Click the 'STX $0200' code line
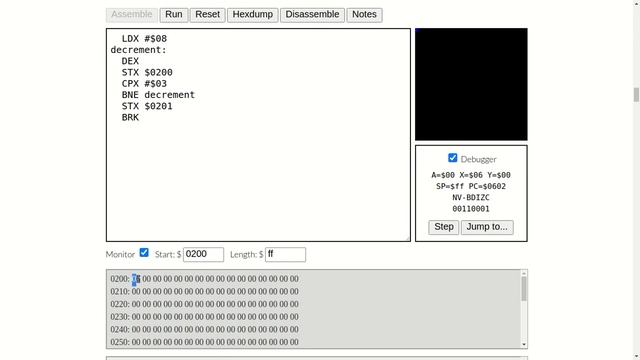 point(147,72)
